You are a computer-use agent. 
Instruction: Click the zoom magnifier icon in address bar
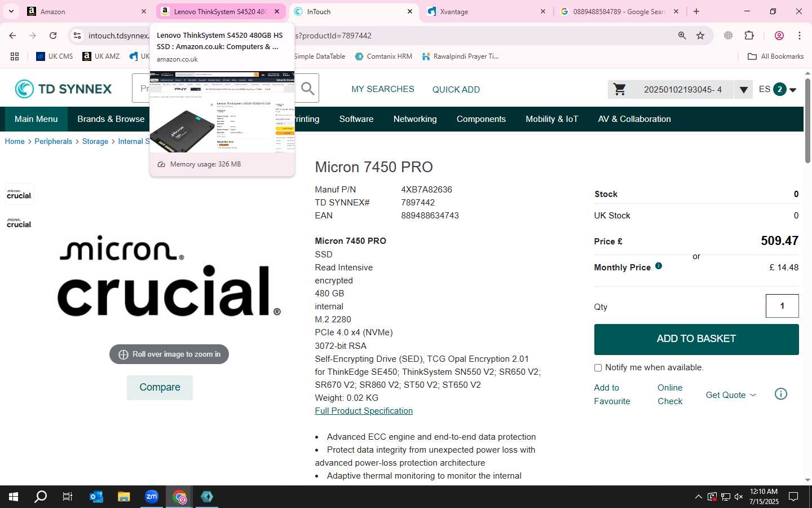pyautogui.click(x=682, y=36)
